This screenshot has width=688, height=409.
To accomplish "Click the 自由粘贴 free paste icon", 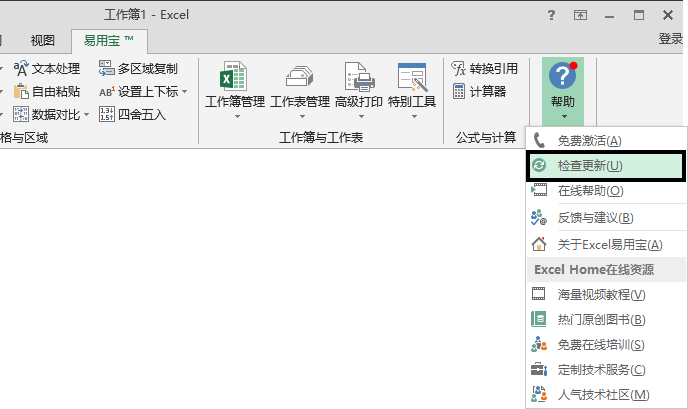I will [x=21, y=91].
